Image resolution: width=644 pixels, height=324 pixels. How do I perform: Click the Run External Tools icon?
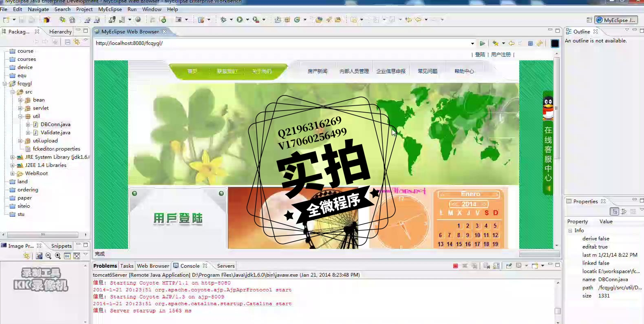[x=256, y=20]
